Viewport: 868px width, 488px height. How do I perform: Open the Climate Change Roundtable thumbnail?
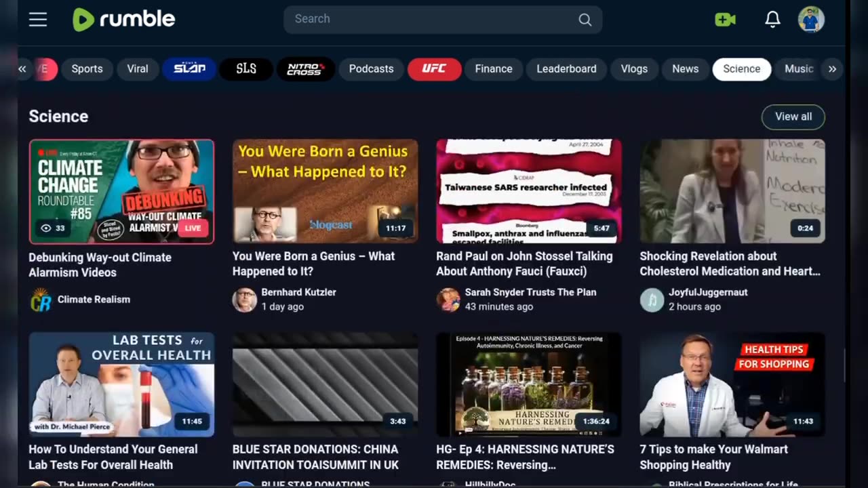coord(121,192)
